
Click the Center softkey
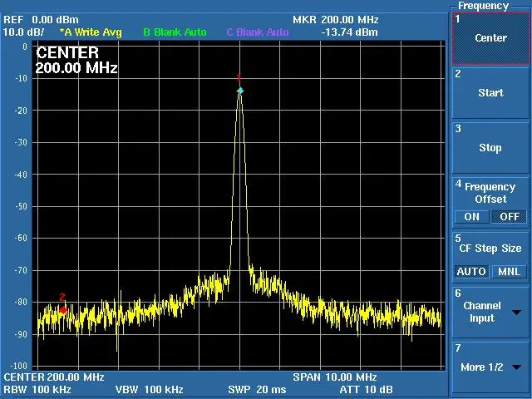pyautogui.click(x=490, y=38)
